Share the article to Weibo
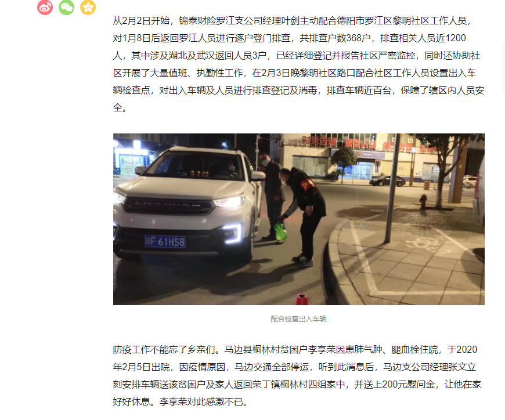This screenshot has width=505, height=420. (x=45, y=7)
